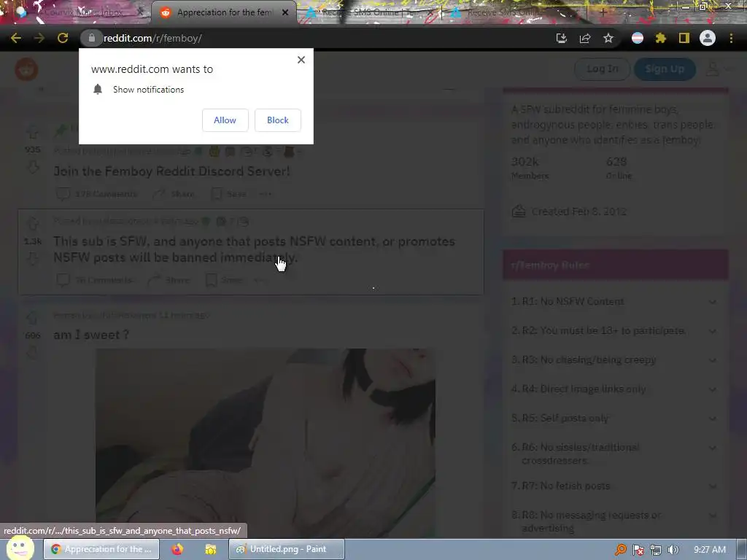The height and width of the screenshot is (560, 747).
Task: Click the install/download page icon in address bar
Action: (562, 38)
